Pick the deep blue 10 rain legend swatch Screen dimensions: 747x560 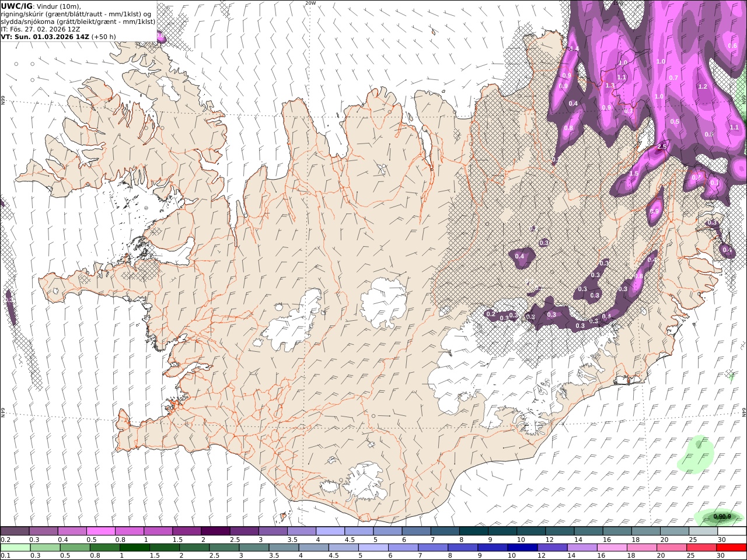pyautogui.click(x=522, y=548)
